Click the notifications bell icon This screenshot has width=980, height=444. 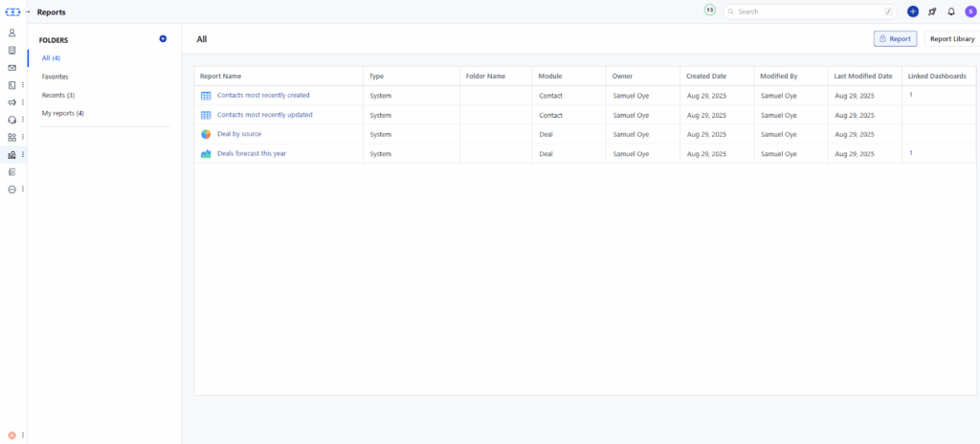pyautogui.click(x=950, y=11)
